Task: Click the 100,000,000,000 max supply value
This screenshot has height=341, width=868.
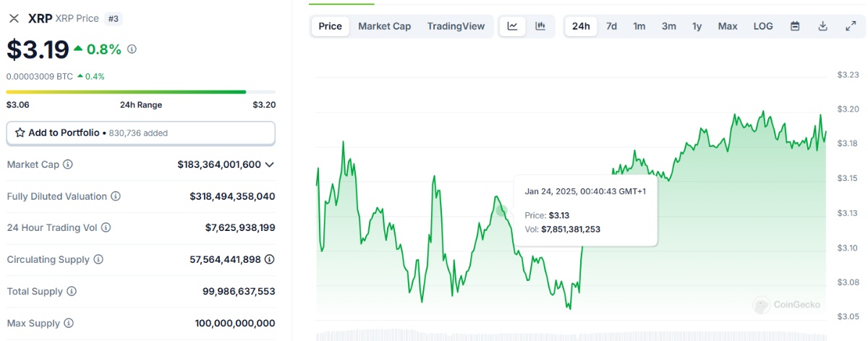Action: coord(235,323)
